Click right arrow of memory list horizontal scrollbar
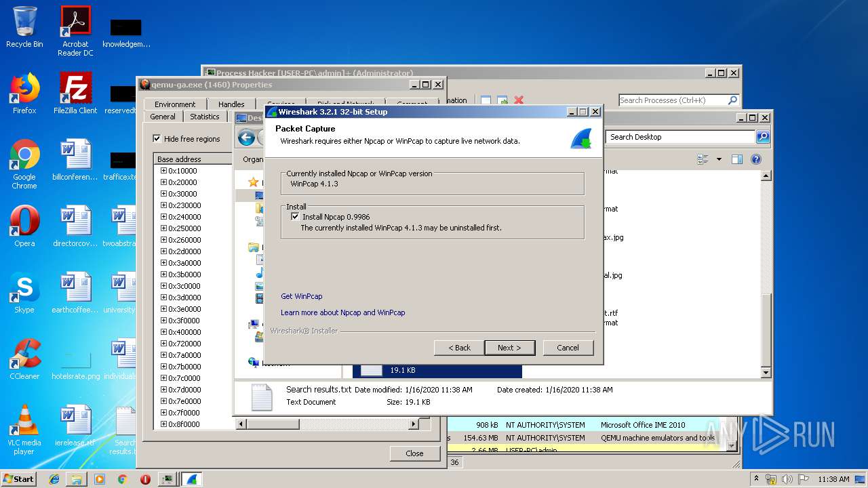868x488 pixels. [x=413, y=424]
